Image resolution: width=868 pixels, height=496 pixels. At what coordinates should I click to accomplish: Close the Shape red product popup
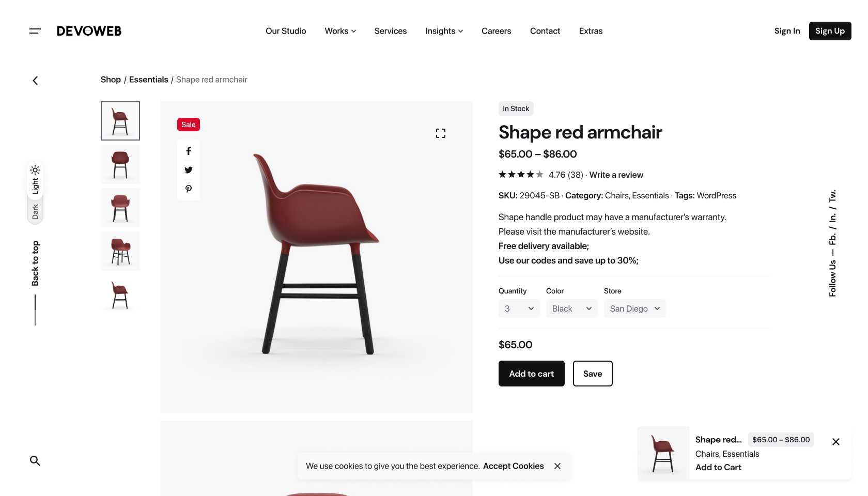coord(836,442)
